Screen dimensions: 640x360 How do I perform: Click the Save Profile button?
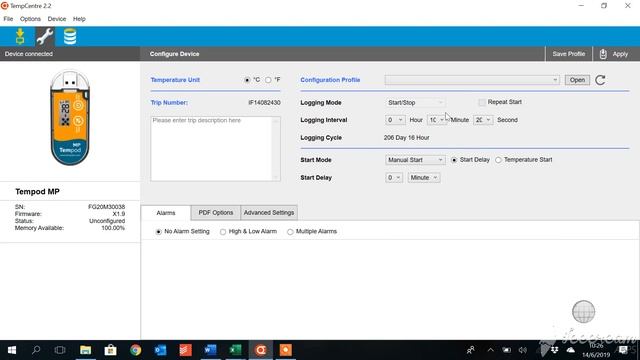click(569, 54)
